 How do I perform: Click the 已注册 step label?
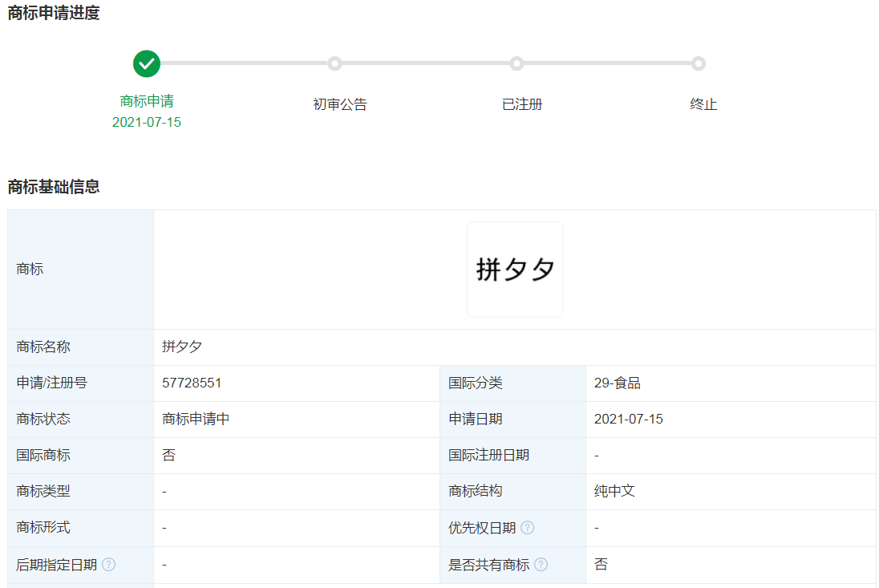tap(522, 104)
